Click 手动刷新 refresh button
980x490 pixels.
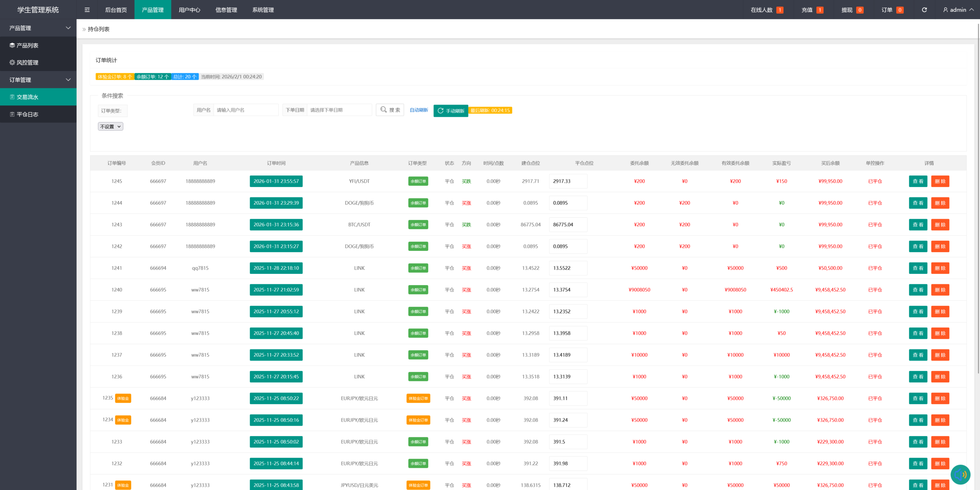point(451,111)
